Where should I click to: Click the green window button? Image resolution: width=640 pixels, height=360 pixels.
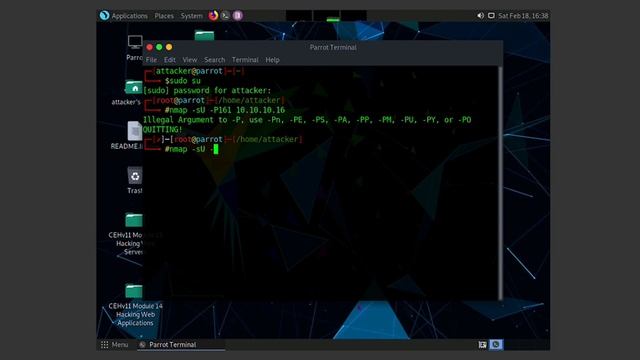pos(159,47)
